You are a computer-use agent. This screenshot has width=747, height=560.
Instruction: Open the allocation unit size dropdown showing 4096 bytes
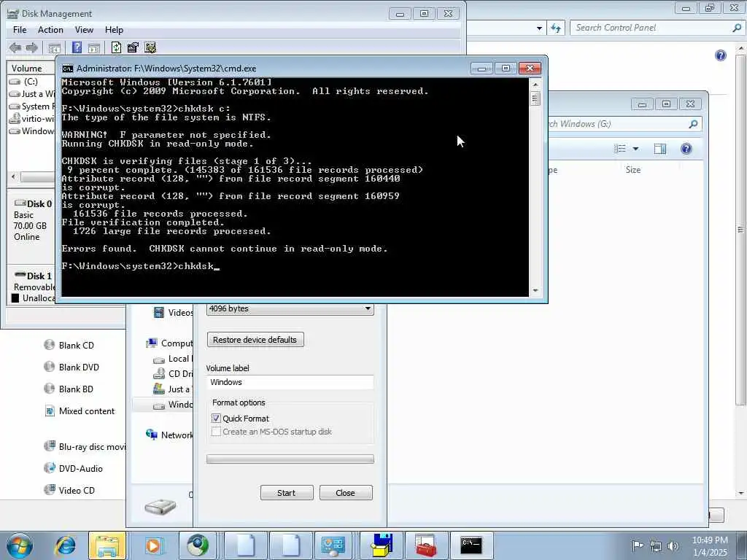point(290,308)
